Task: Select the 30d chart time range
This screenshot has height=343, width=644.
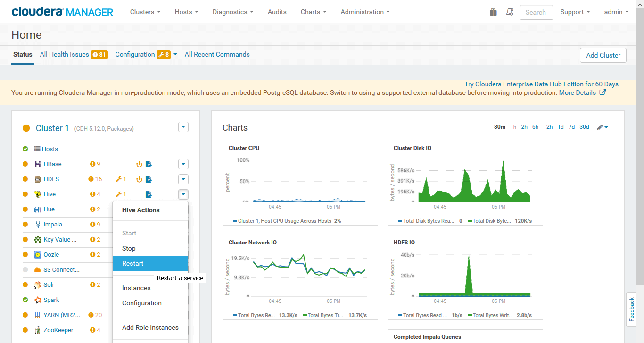Action: point(584,127)
